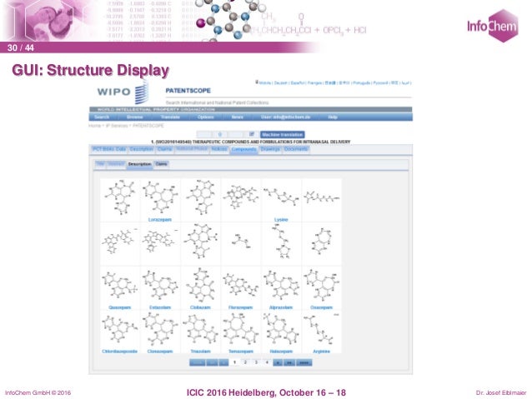This screenshot has height=399, width=532.
Task: Go to IP Services in the breadcrumb
Action: tap(117, 126)
